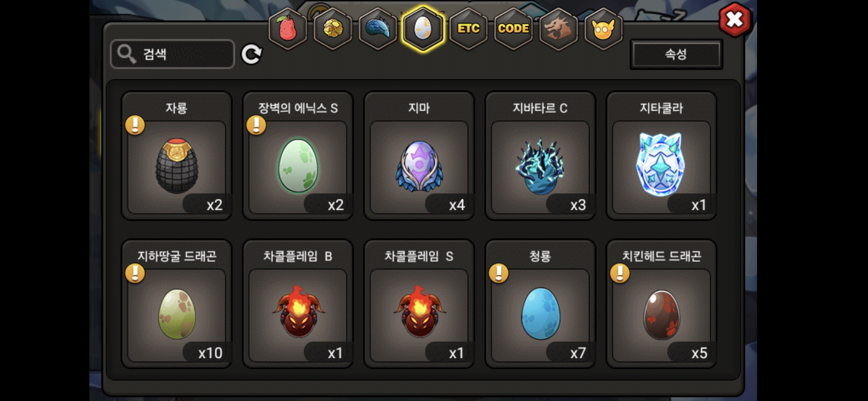Pick the 지바타르 C lightning egg
The image size is (868, 401).
coord(540,156)
